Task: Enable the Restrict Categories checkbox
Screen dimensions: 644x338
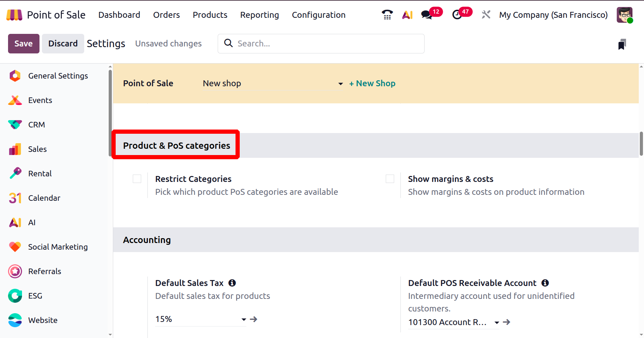Action: coord(137,179)
